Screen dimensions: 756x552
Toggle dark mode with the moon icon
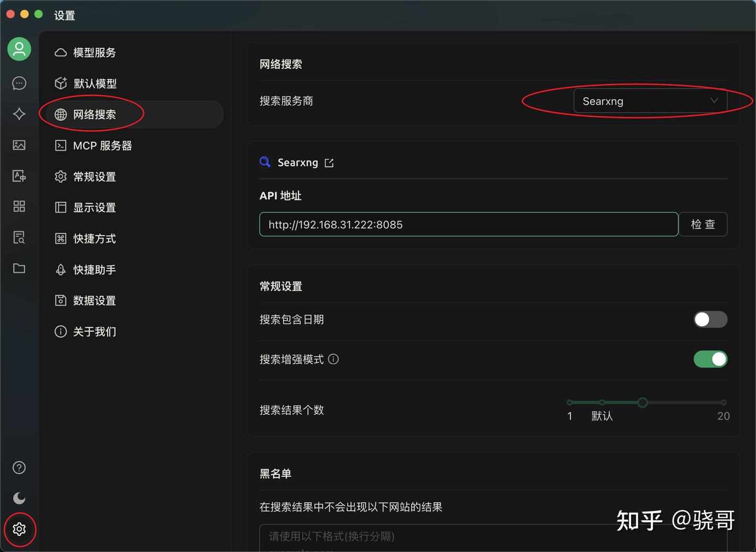pyautogui.click(x=19, y=498)
